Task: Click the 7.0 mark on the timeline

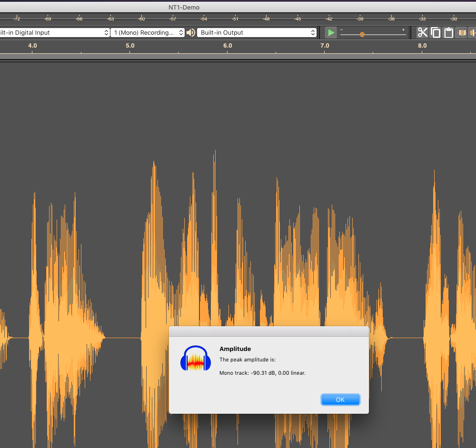Action: pos(325,46)
